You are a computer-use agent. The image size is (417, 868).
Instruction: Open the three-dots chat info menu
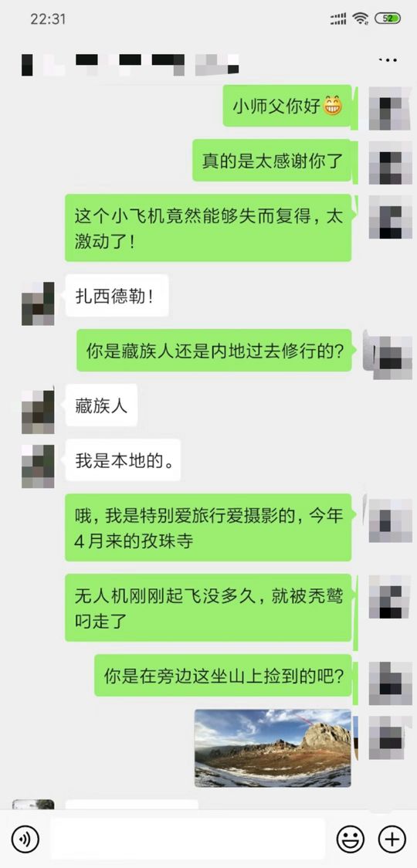pos(388,60)
